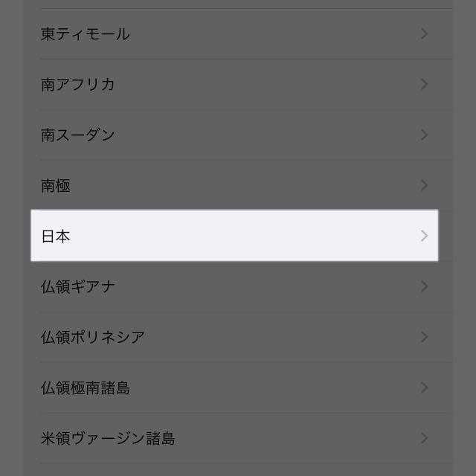Click the 日本 text label
The image size is (476, 476).
point(56,237)
